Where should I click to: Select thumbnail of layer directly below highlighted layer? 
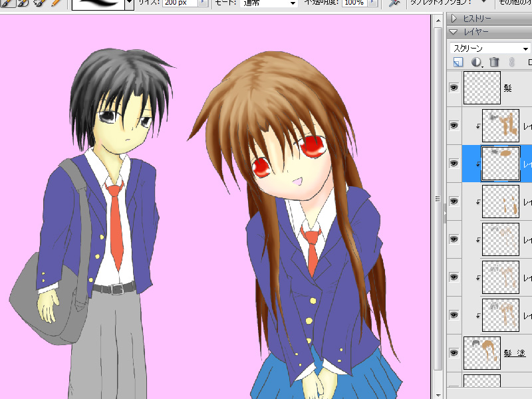click(x=501, y=201)
